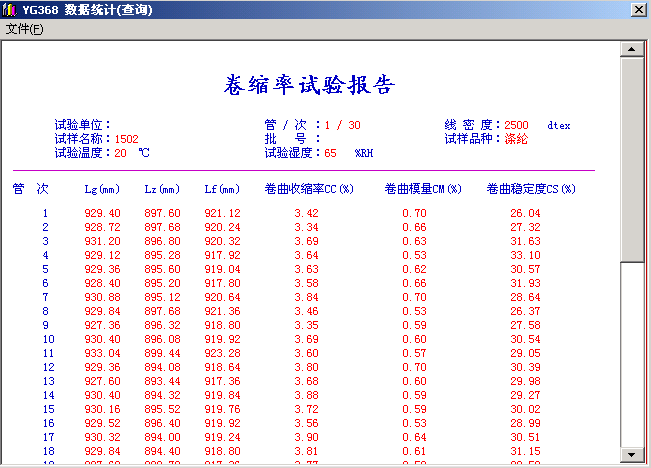Click the vertical scrollbar thumb
651x468 pixels.
630,160
